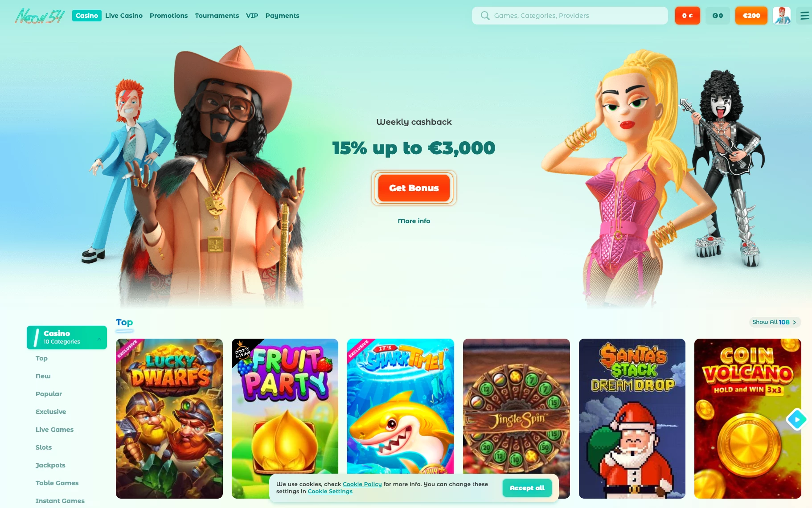Open the hamburger menu icon

pyautogui.click(x=804, y=16)
